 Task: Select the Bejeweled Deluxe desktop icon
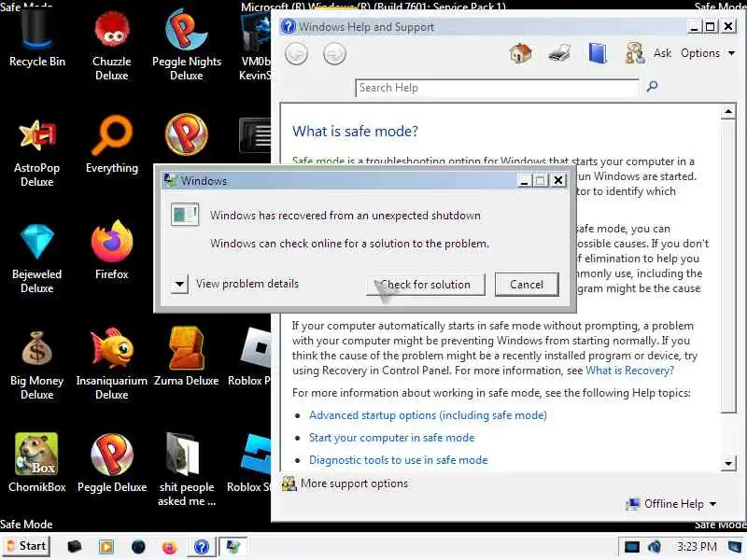point(36,259)
